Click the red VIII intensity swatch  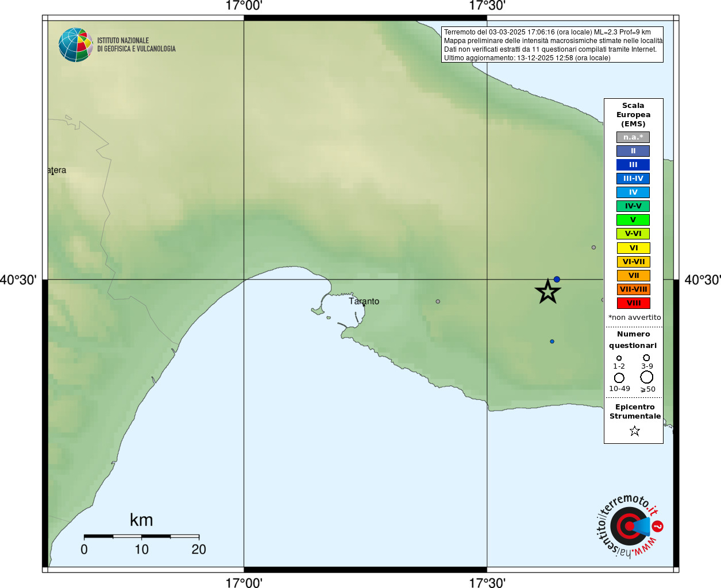(x=633, y=303)
